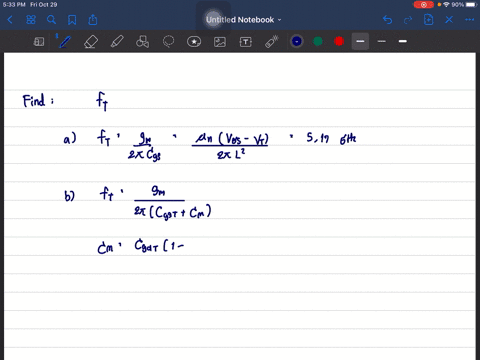The image size is (480, 360).
Task: Redo the last action
Action: pyautogui.click(x=408, y=20)
